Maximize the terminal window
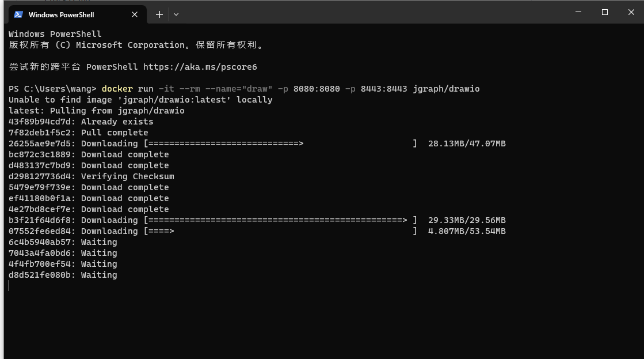 pos(604,12)
